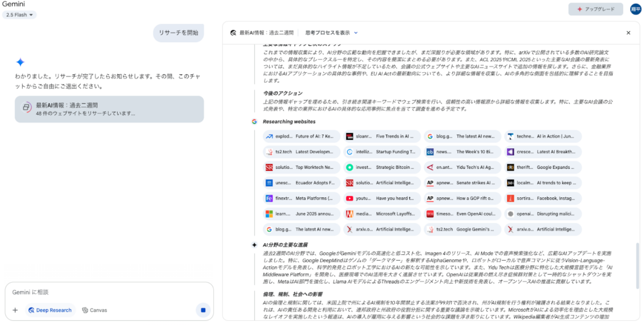The height and width of the screenshot is (326, 644).
Task: Click the 今後のアクション heading
Action: point(282,94)
